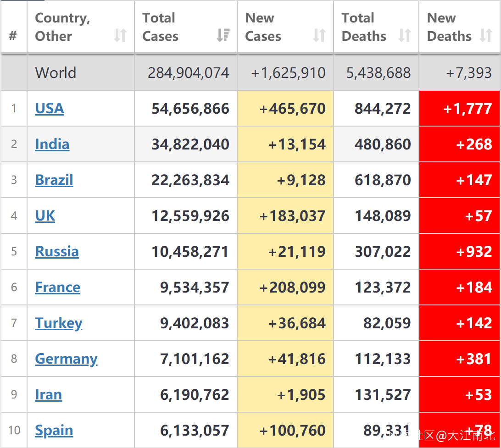Click Russia new deaths +932 cell
The image size is (501, 448).
460,252
